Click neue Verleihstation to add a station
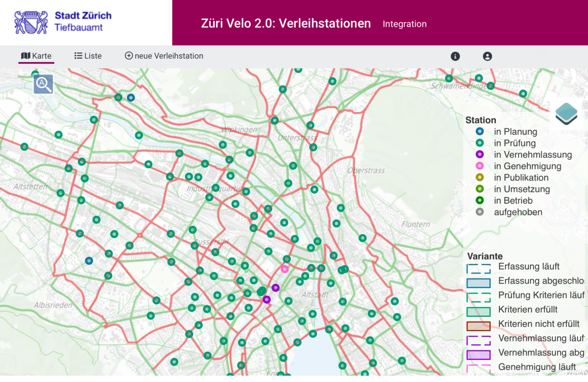Viewport: 588px width, 382px height. click(164, 56)
